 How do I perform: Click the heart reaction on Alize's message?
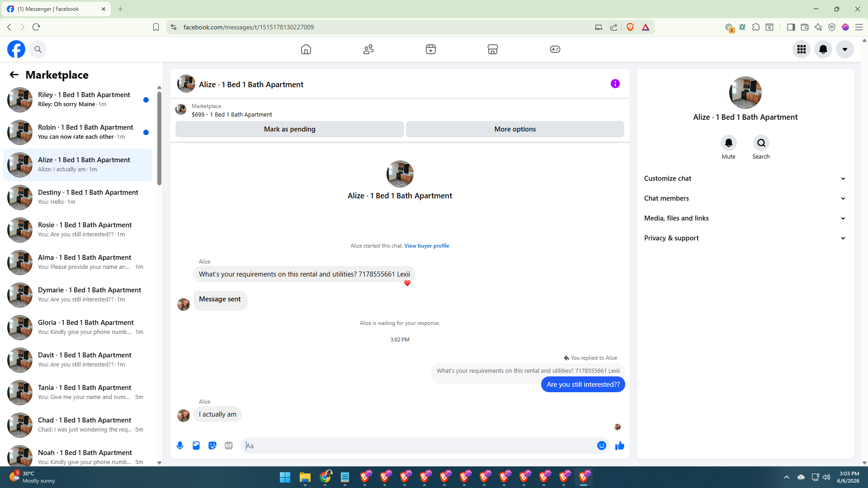(x=407, y=283)
